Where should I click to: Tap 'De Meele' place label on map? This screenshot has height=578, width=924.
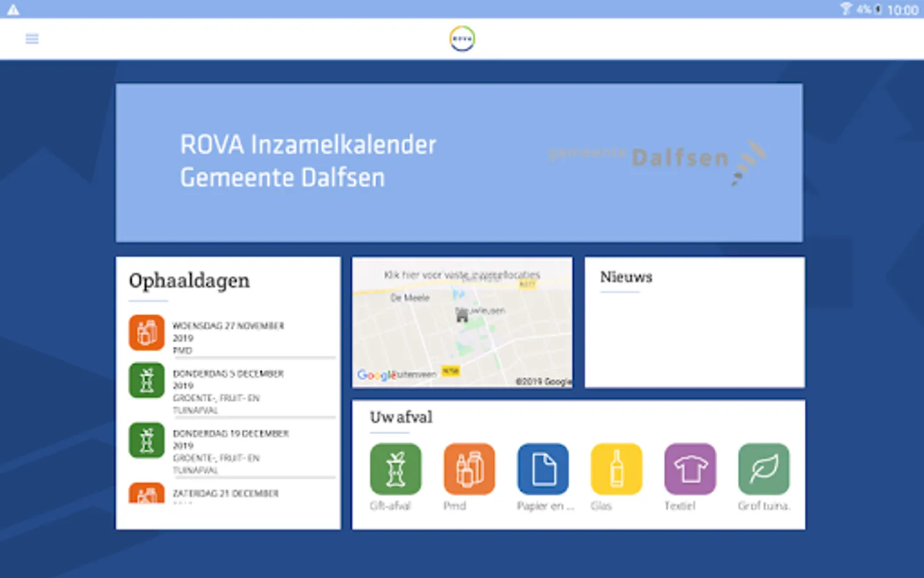click(x=410, y=298)
